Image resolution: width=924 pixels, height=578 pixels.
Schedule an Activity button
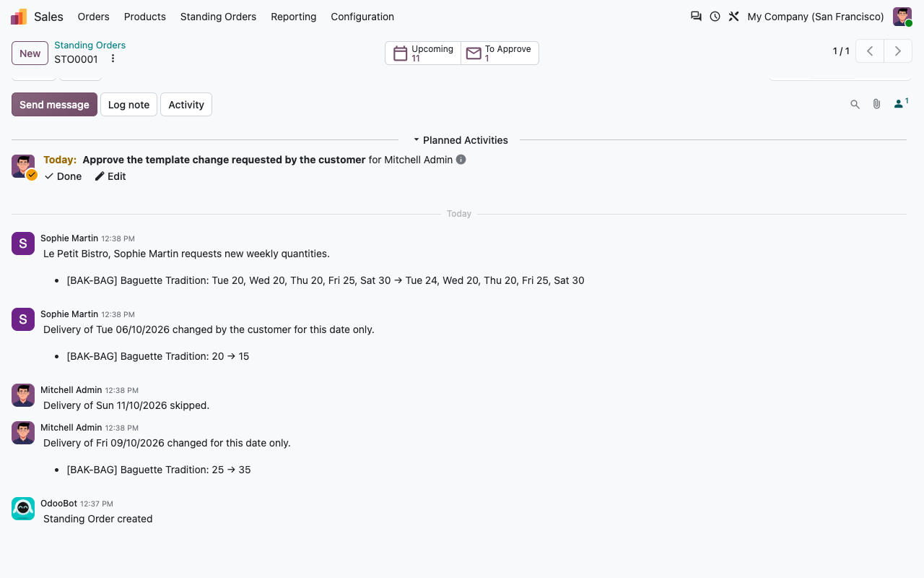186,105
